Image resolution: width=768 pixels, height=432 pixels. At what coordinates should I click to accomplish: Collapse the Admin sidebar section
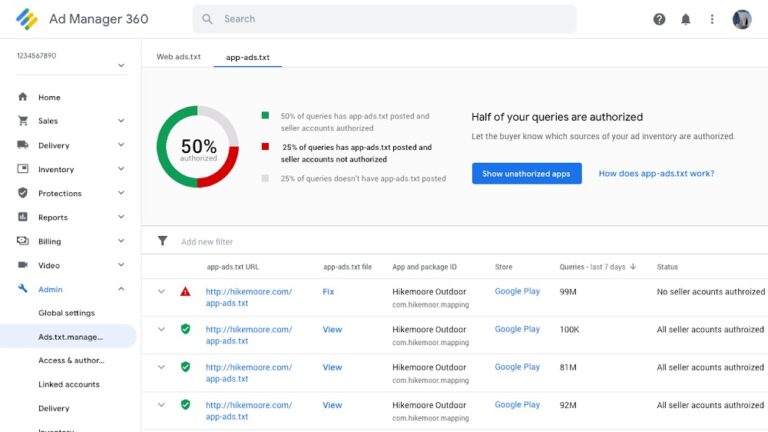[x=121, y=289]
